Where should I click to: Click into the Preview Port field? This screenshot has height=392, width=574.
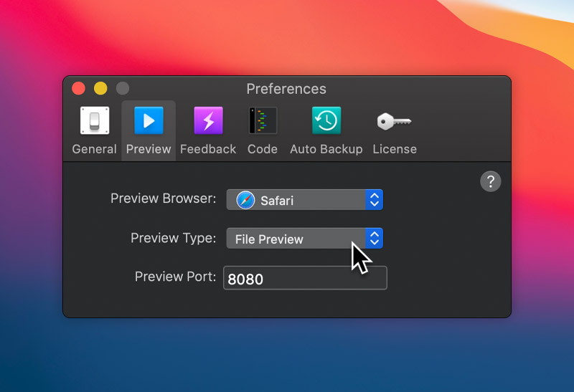(x=305, y=278)
